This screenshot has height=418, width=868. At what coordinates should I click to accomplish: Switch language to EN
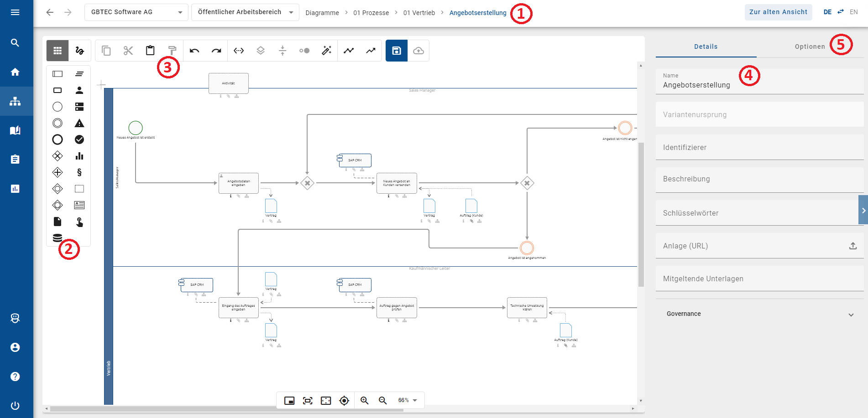(854, 12)
